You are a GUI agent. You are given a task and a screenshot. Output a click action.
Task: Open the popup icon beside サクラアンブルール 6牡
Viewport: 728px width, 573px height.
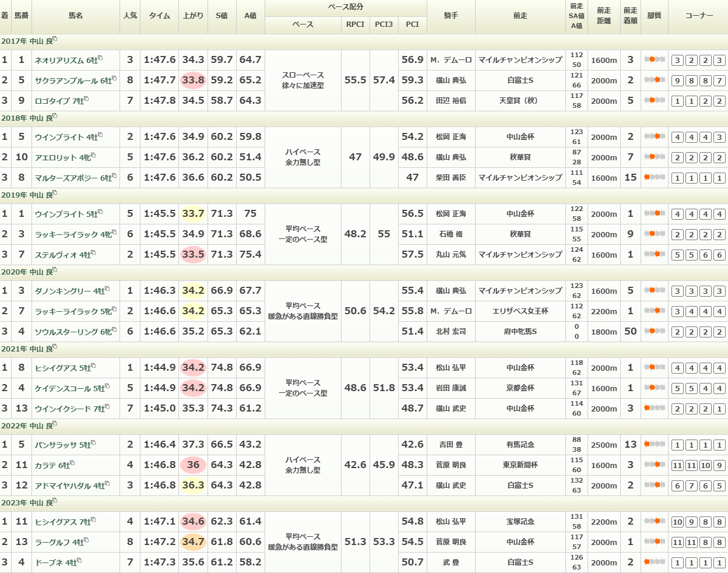(x=114, y=79)
